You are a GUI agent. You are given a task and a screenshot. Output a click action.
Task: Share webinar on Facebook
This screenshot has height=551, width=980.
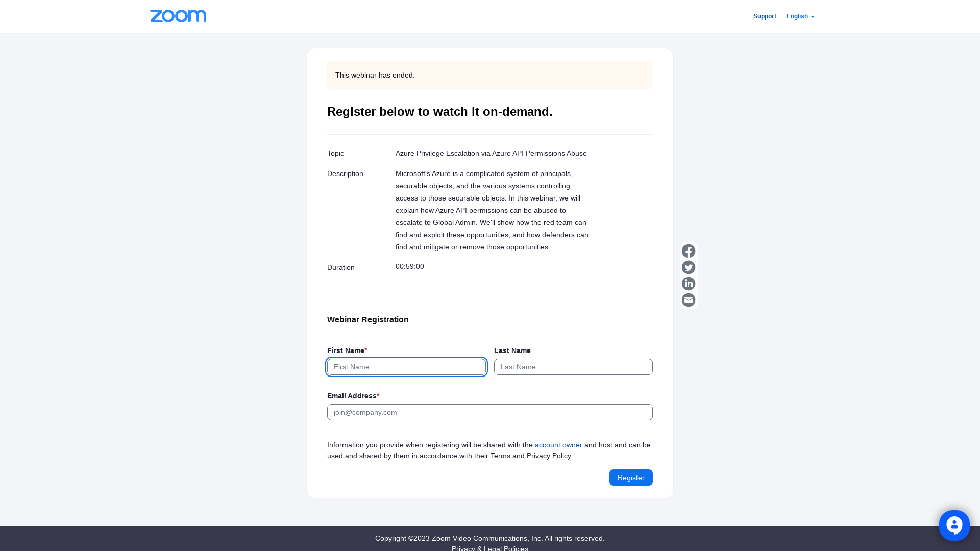(689, 251)
